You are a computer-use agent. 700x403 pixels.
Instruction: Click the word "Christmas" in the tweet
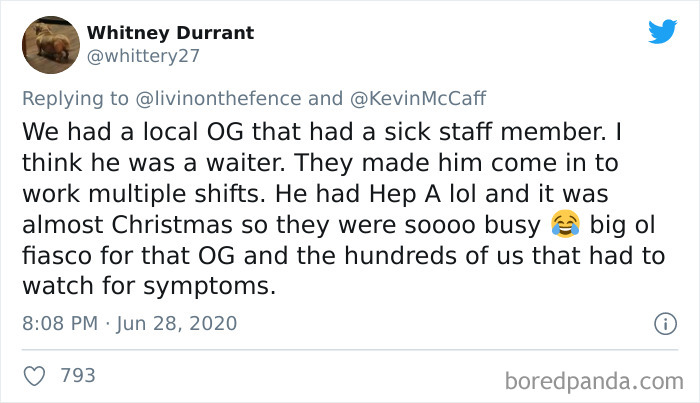pyautogui.click(x=172, y=224)
